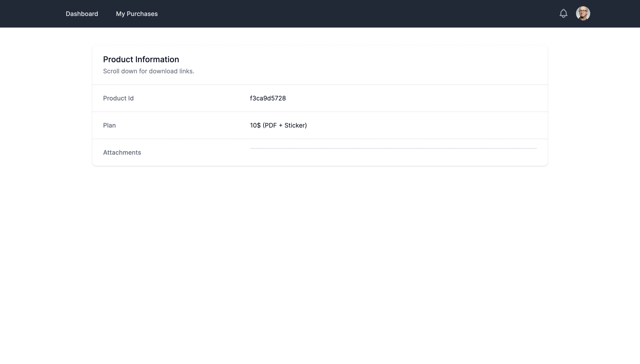Click the empty attachments list divider line
The width and height of the screenshot is (640, 364).
point(393,148)
